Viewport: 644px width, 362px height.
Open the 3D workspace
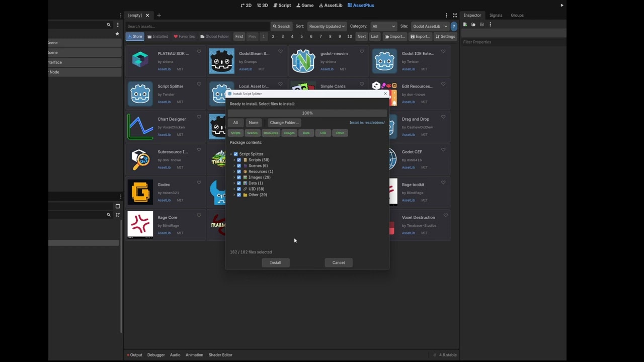click(262, 5)
